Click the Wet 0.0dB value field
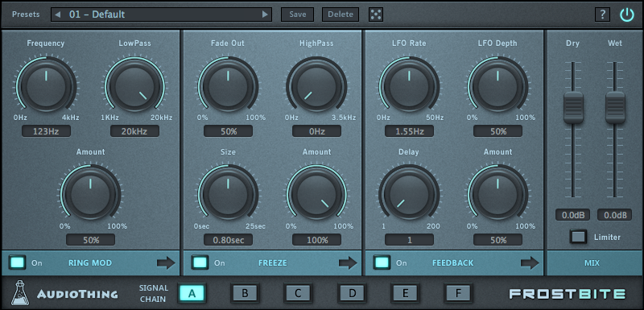Image resolution: width=644 pixels, height=310 pixels. [x=614, y=215]
